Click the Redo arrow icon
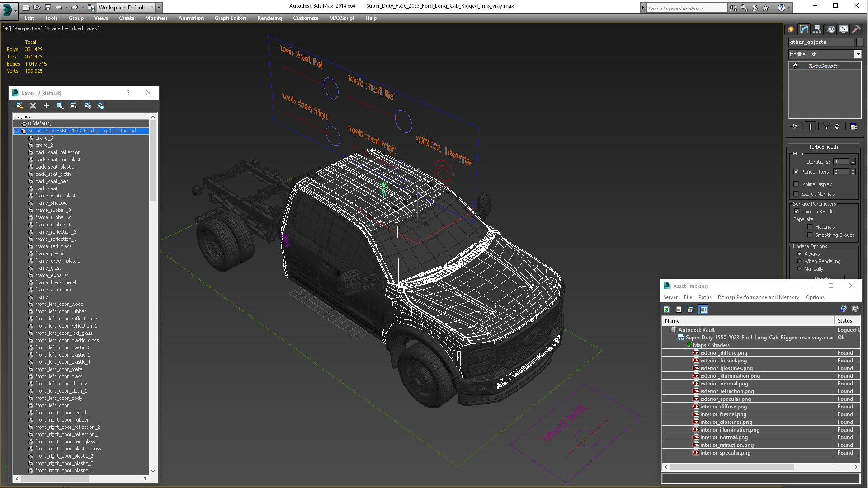Image resolution: width=868 pixels, height=488 pixels. [75, 7]
